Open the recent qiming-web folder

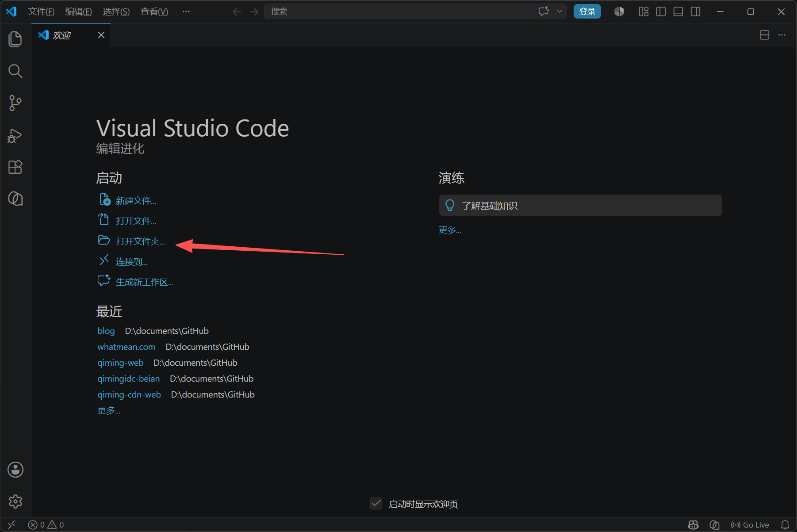(120, 363)
